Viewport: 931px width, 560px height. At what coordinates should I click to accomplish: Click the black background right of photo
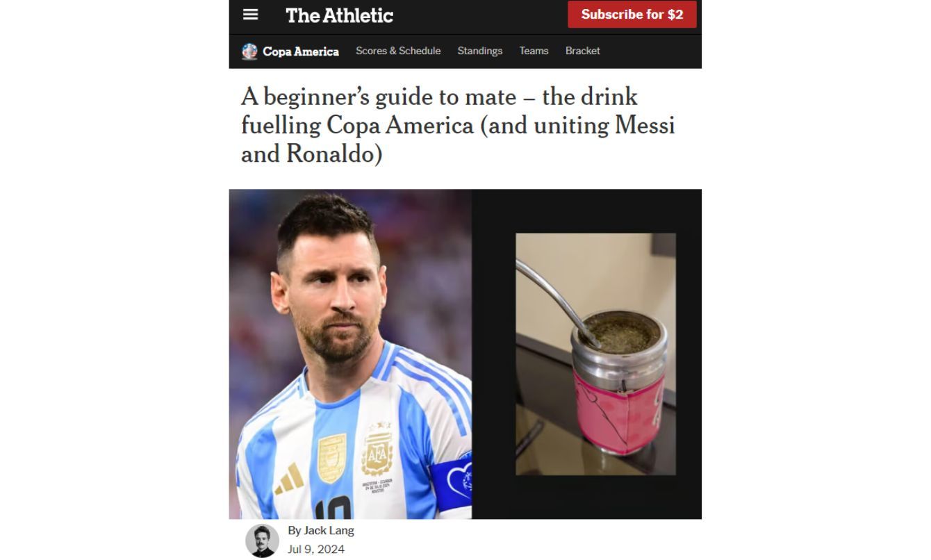pyautogui.click(x=689, y=354)
